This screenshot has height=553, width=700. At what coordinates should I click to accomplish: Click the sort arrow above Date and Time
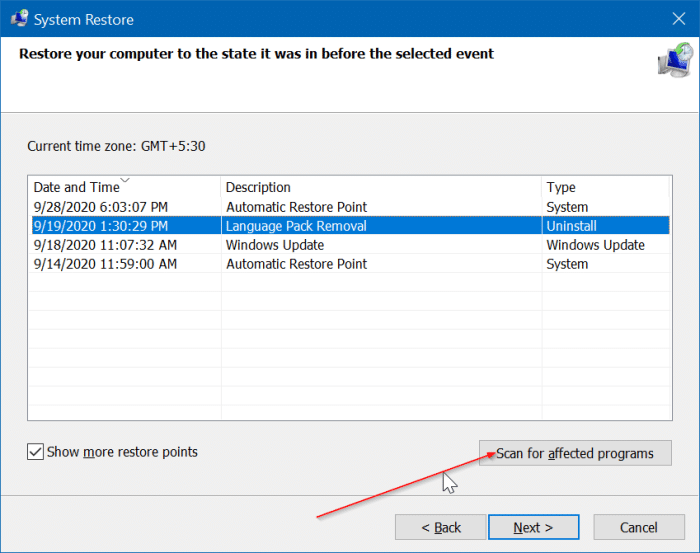tap(125, 180)
